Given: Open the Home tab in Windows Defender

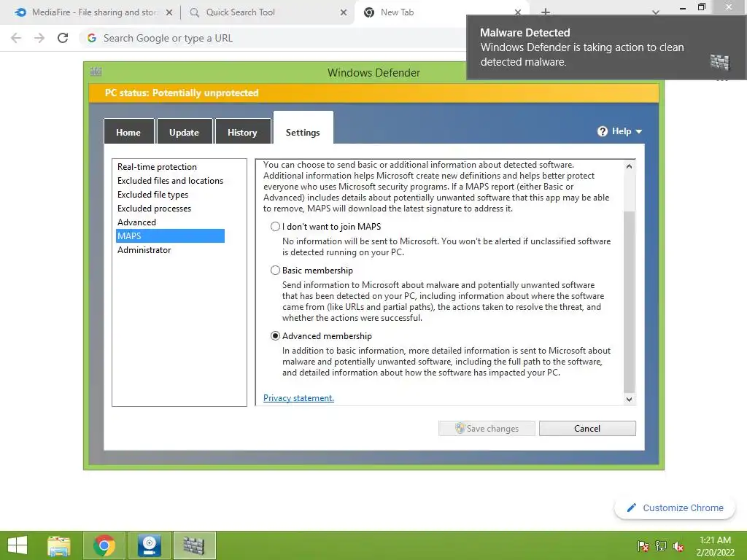Looking at the screenshot, I should pos(128,132).
